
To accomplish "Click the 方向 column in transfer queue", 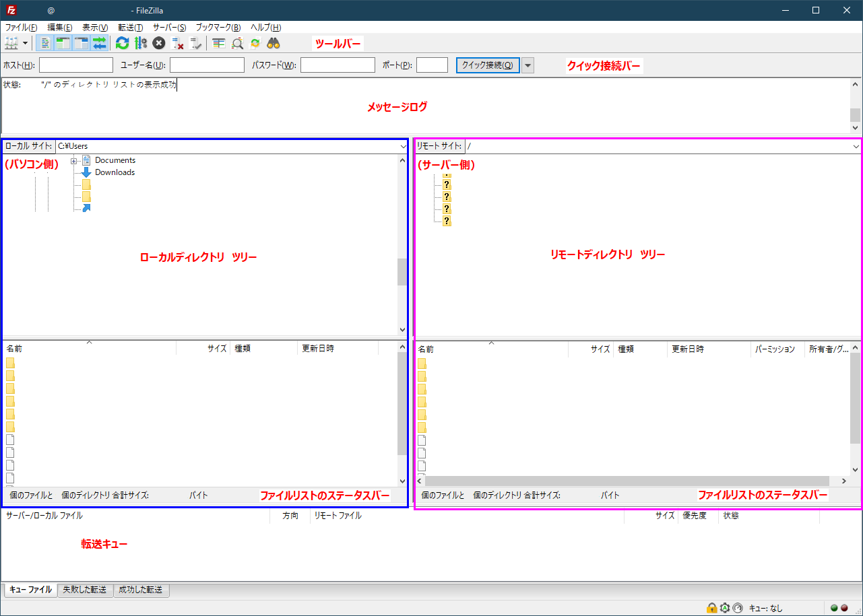I will pos(290,516).
